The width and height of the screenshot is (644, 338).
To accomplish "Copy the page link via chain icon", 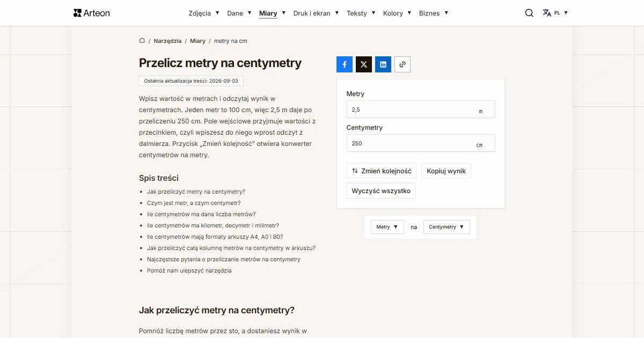I will [402, 64].
